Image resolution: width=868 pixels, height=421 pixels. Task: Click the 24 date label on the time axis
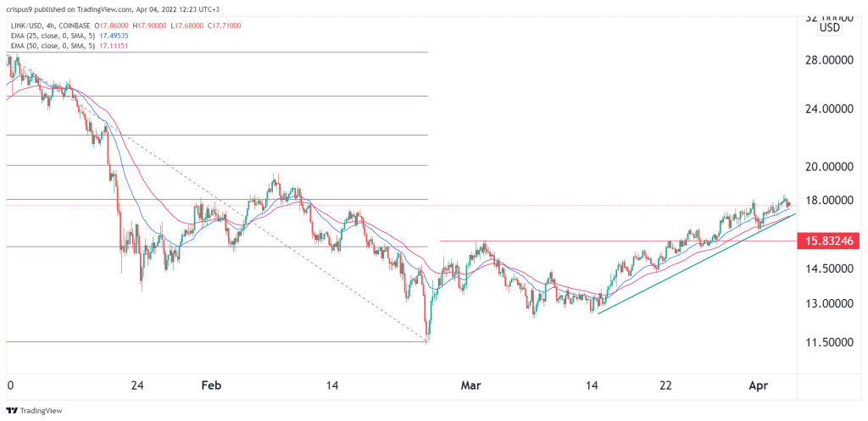tap(138, 385)
